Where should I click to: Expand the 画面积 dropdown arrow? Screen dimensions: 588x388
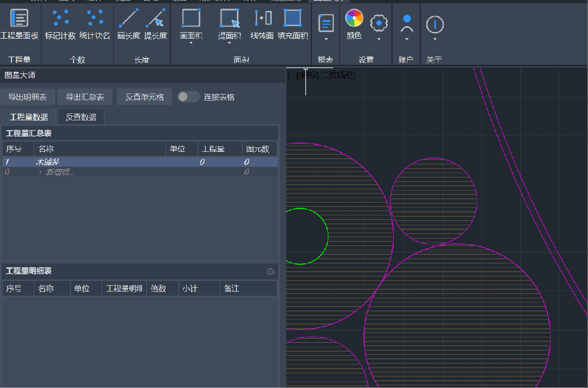pos(191,43)
